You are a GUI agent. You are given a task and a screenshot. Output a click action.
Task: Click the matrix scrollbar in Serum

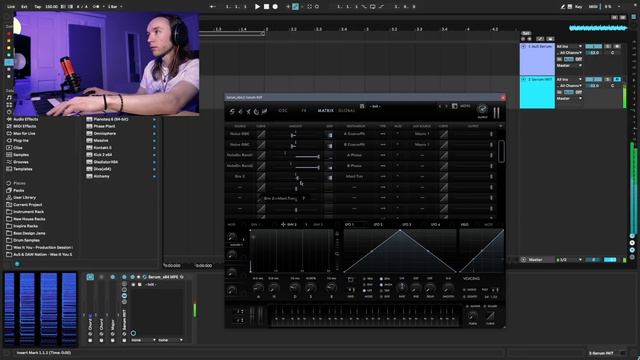pyautogui.click(x=501, y=151)
